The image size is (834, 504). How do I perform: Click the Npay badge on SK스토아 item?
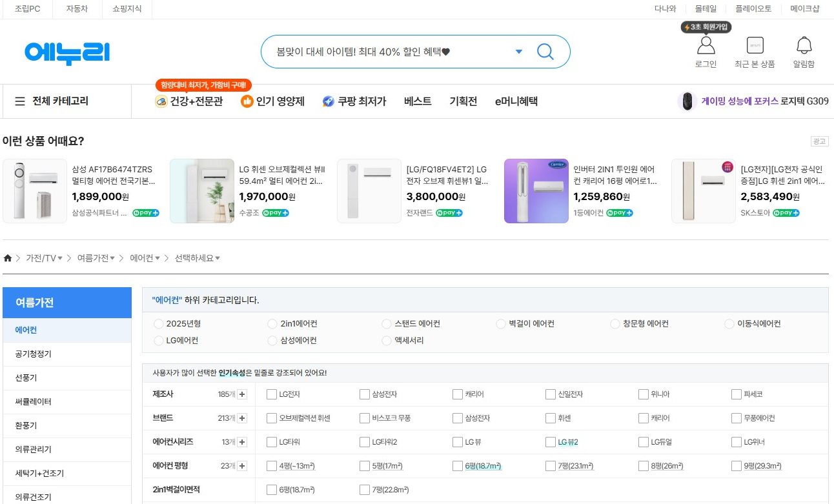pos(786,213)
